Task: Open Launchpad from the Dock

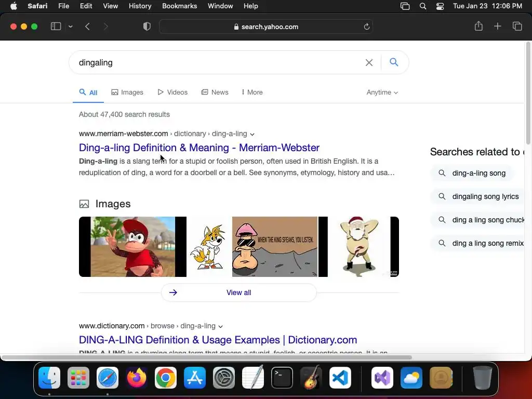Action: (78, 377)
